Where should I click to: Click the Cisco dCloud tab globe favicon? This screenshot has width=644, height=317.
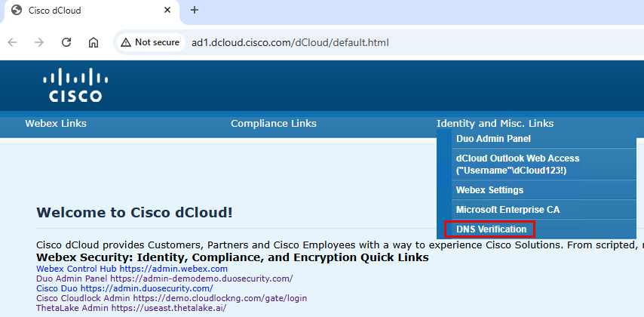point(17,11)
